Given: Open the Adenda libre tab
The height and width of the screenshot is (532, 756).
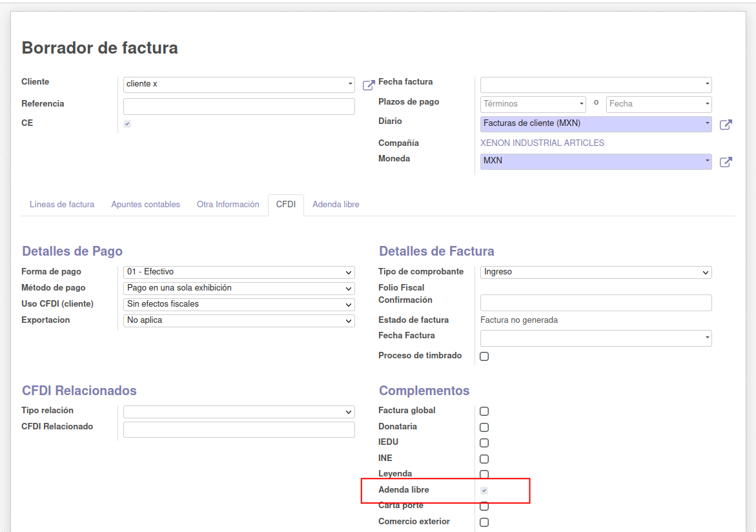Looking at the screenshot, I should [x=336, y=205].
